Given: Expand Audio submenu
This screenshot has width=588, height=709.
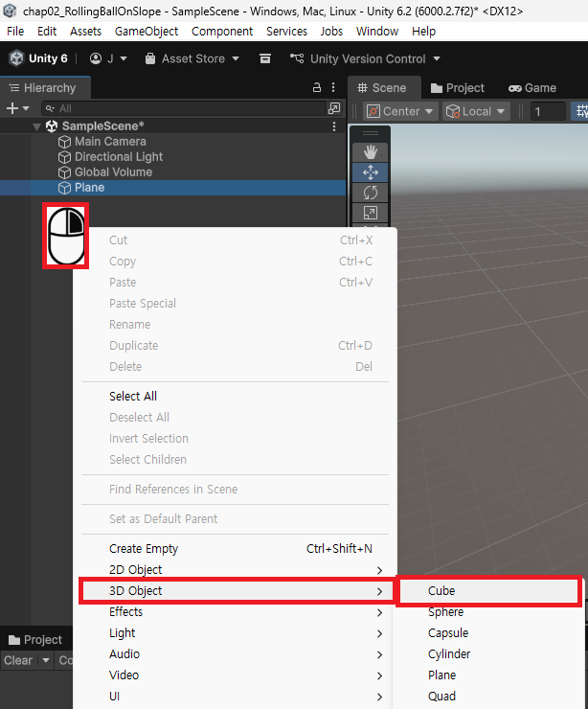Looking at the screenshot, I should pos(235,654).
